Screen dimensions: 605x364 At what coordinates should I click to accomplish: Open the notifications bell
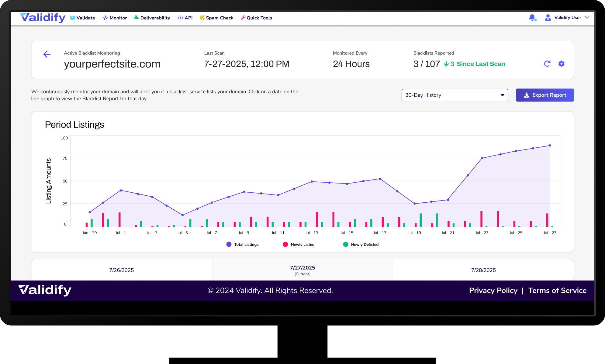[x=532, y=18]
